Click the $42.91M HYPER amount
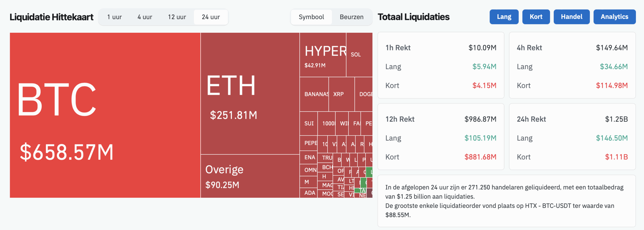Screen dimensions: 644x230 pyautogui.click(x=315, y=65)
